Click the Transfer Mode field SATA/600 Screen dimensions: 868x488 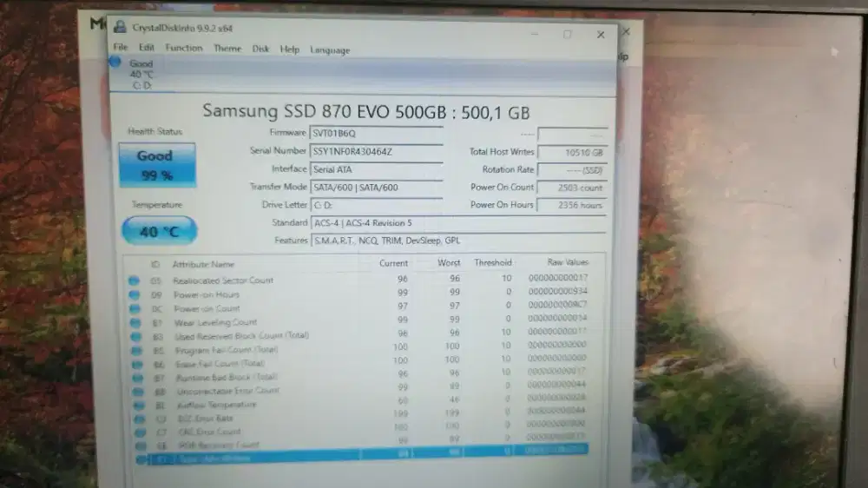(x=376, y=188)
